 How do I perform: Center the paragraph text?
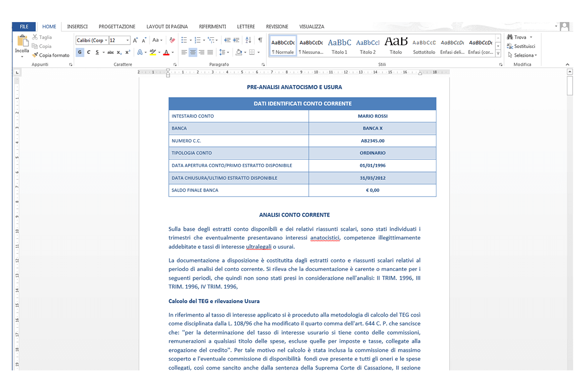click(193, 52)
